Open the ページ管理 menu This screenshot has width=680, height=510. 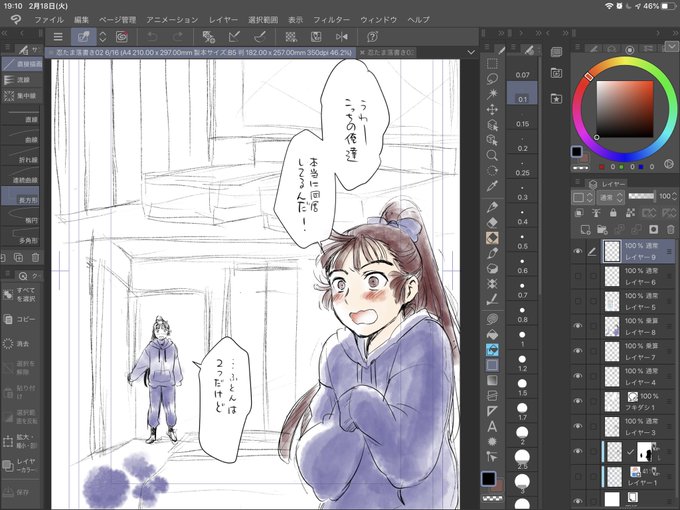[x=117, y=20]
